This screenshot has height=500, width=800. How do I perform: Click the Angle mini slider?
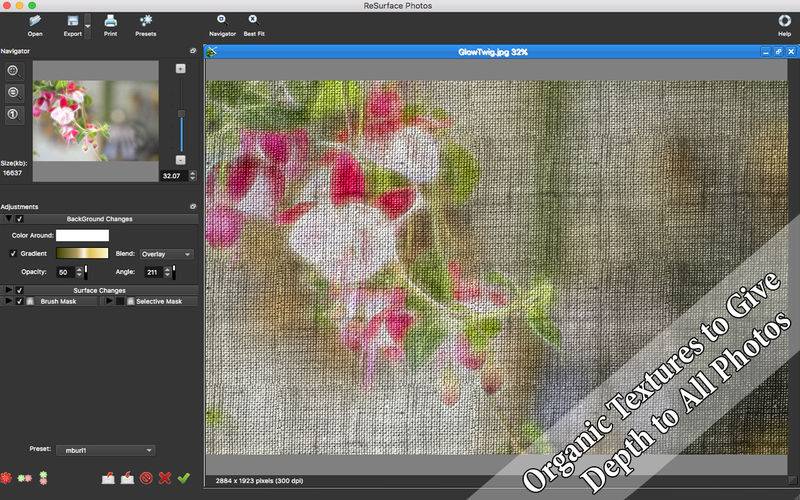point(174,272)
